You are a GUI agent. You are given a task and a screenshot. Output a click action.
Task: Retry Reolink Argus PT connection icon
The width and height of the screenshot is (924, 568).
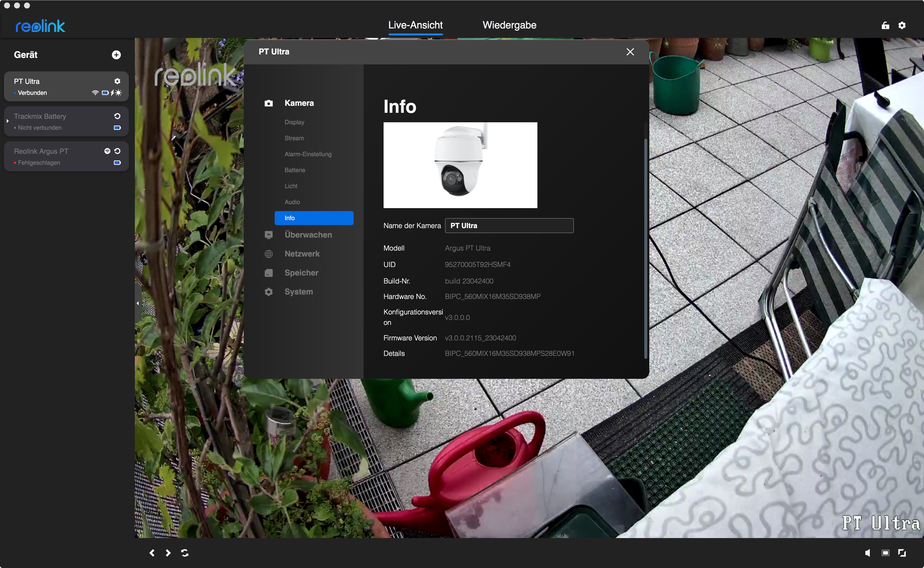pos(117,151)
